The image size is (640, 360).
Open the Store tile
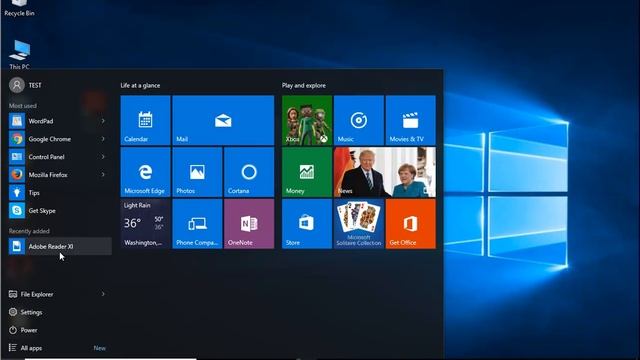coord(307,224)
